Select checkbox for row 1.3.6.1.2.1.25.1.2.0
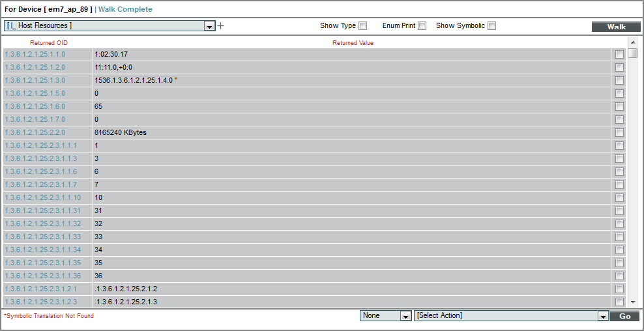644x331 pixels. point(619,67)
